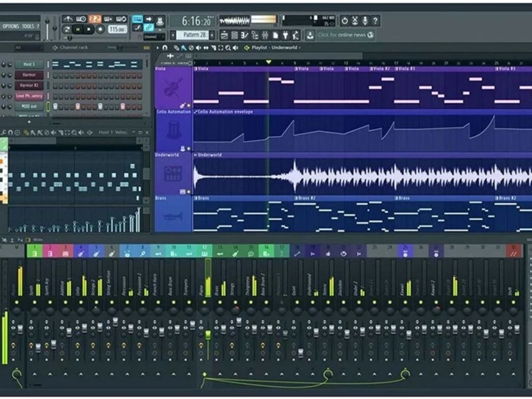Open the channel rack view icon
This screenshot has height=399, width=532.
pos(235,35)
